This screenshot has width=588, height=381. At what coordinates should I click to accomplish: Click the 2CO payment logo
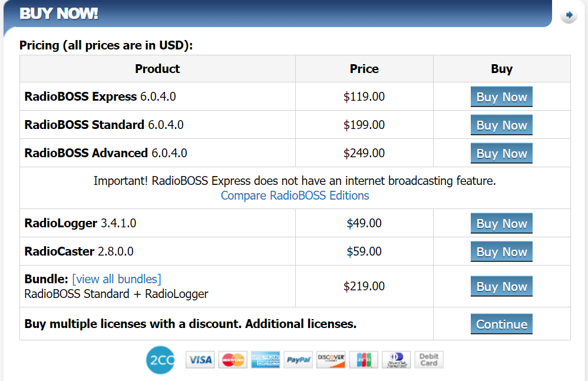coord(160,360)
